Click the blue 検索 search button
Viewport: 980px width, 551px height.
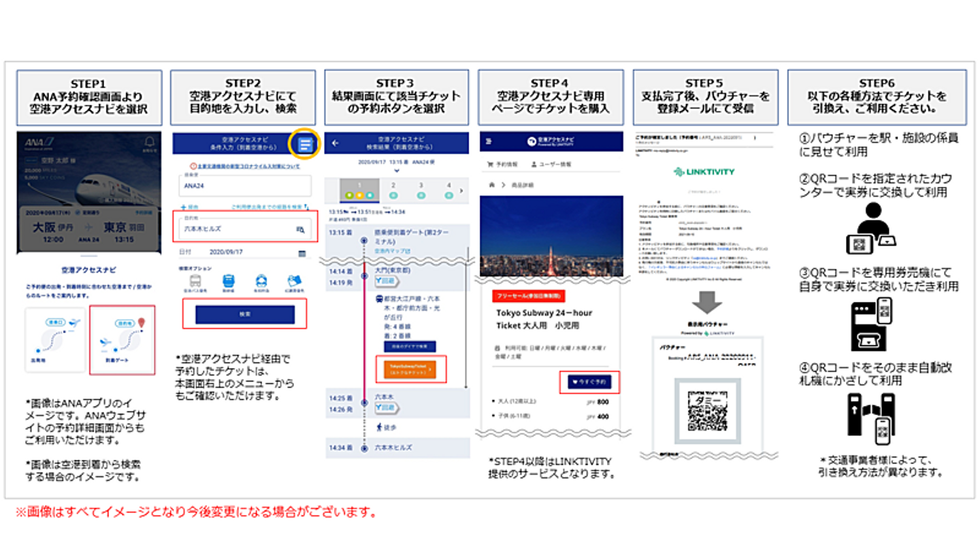(x=245, y=314)
